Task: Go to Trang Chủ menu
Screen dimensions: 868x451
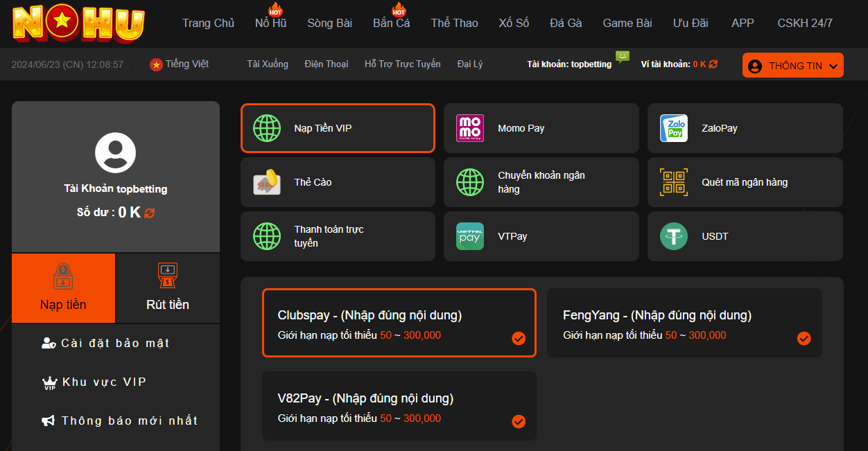Action: click(208, 24)
